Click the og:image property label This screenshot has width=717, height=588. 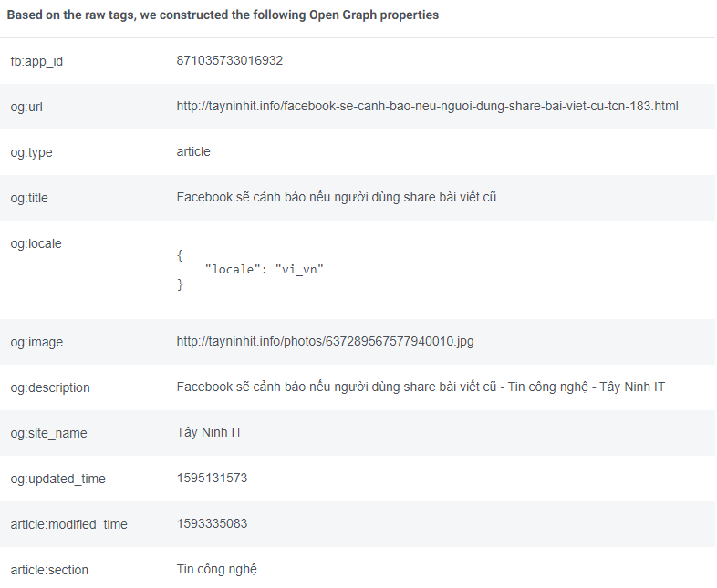pyautogui.click(x=36, y=342)
